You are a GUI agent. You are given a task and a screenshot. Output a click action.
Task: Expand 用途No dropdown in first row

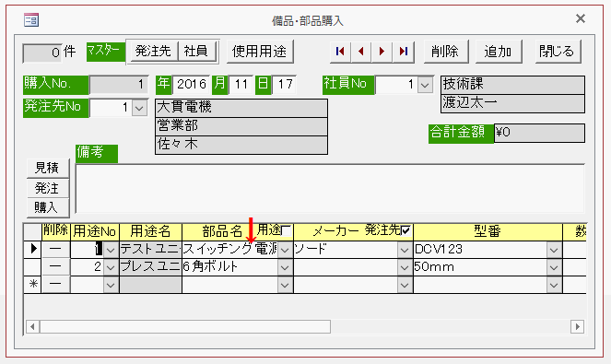(111, 249)
